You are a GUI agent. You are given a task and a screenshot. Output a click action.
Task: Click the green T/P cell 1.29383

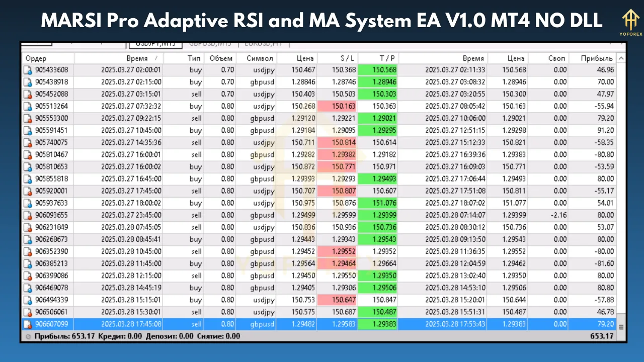pos(378,324)
